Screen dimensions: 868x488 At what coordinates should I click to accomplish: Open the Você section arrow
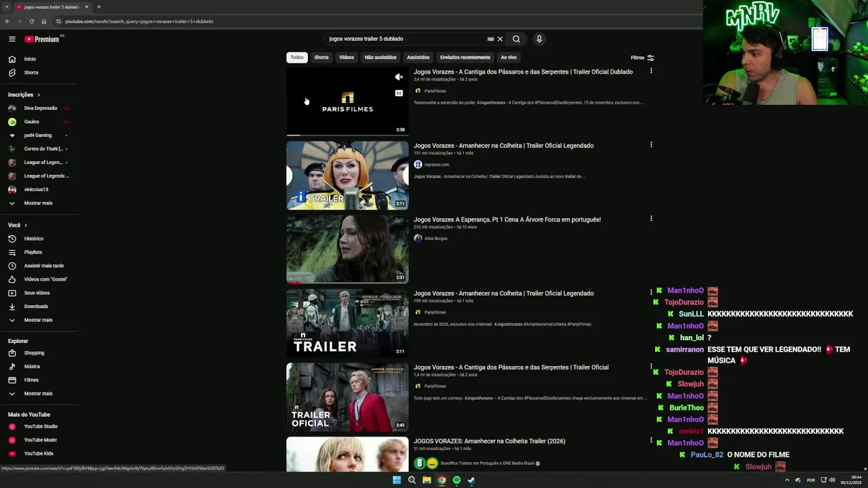26,225
